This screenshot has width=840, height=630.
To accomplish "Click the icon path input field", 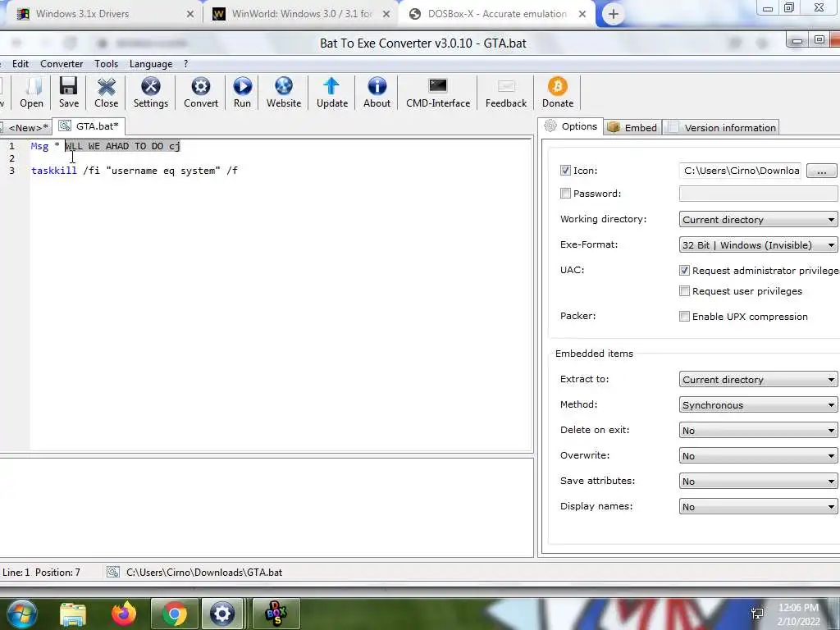I will [741, 171].
